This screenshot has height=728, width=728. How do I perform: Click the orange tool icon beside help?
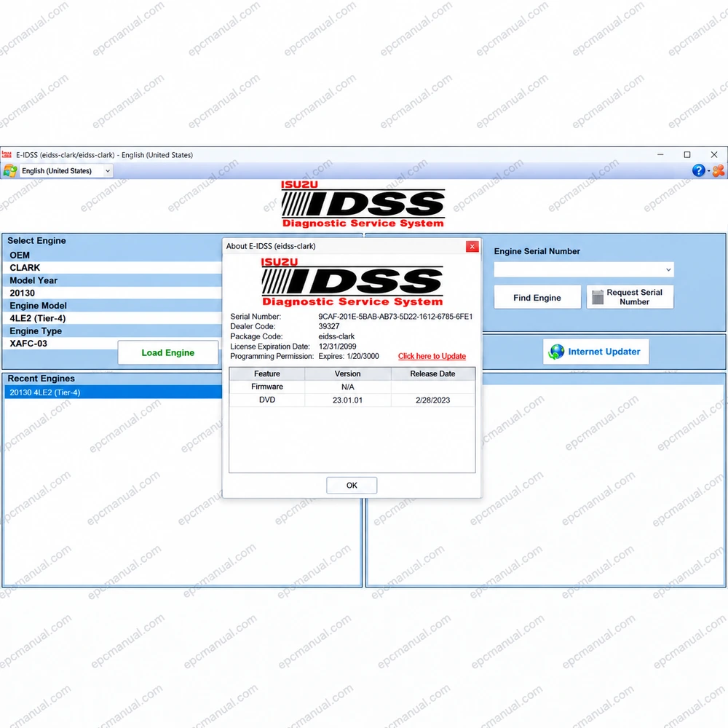[719, 170]
